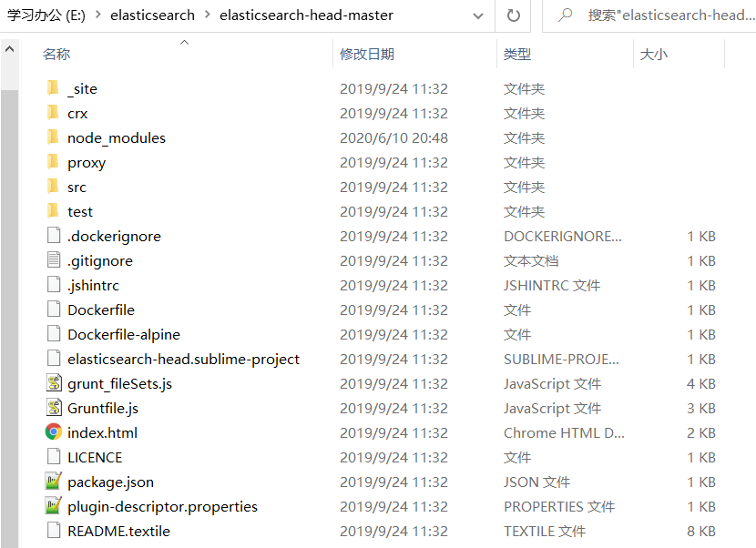Viewport: 756px width, 548px height.
Task: Click the 文本文档 type cell
Action: [x=531, y=260]
